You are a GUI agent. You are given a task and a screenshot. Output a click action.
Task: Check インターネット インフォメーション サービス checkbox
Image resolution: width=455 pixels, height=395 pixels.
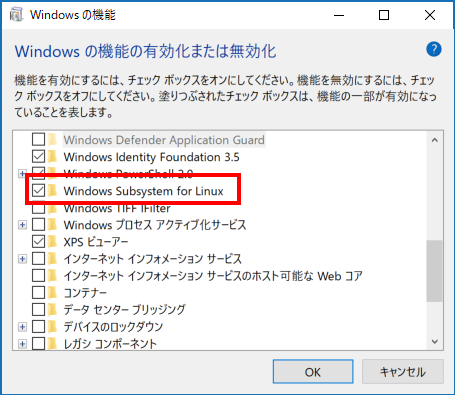[38, 258]
